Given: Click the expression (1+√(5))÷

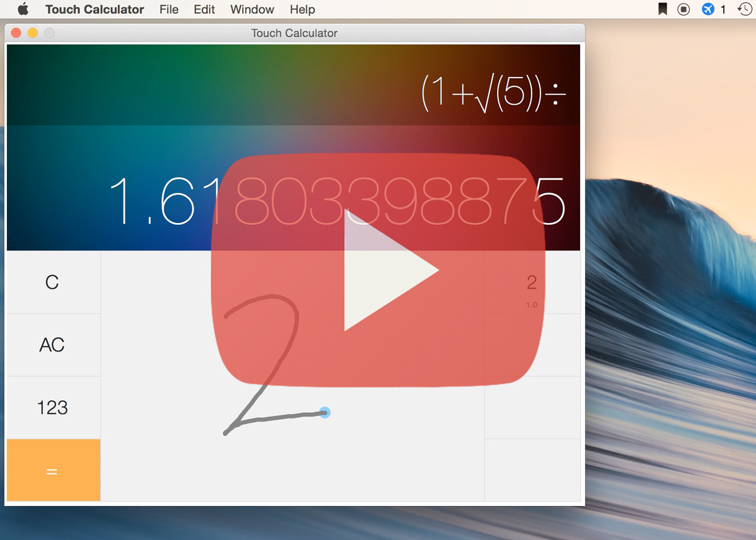Looking at the screenshot, I should (x=493, y=94).
